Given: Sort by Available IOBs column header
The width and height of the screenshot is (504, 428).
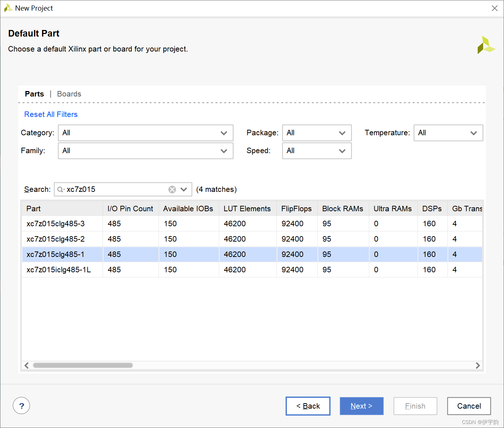Looking at the screenshot, I should [x=189, y=209].
